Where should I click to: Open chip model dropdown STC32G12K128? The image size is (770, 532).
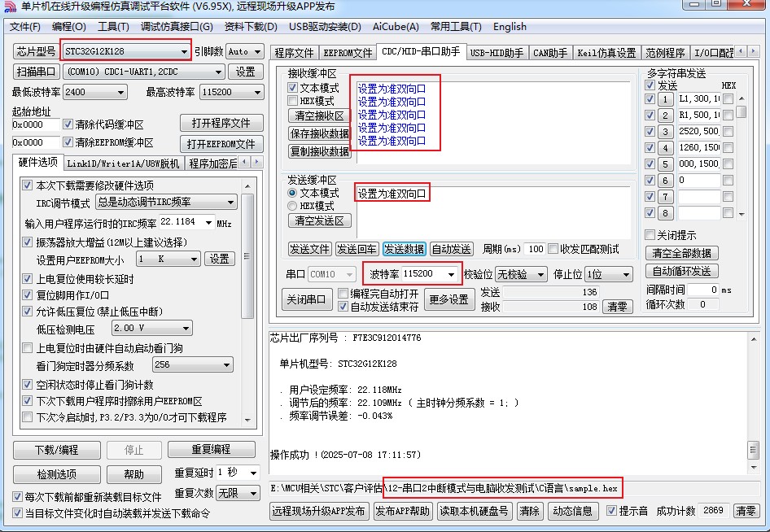pos(126,51)
